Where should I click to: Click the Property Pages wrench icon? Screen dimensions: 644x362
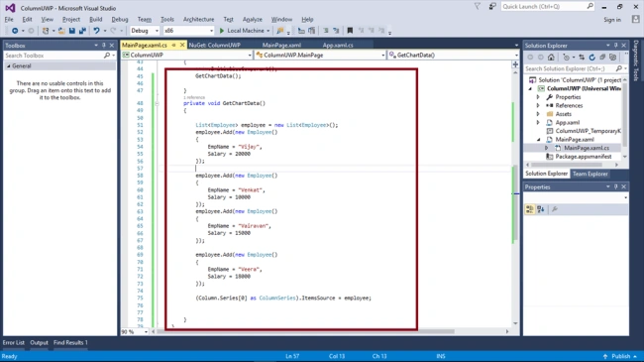pos(555,209)
